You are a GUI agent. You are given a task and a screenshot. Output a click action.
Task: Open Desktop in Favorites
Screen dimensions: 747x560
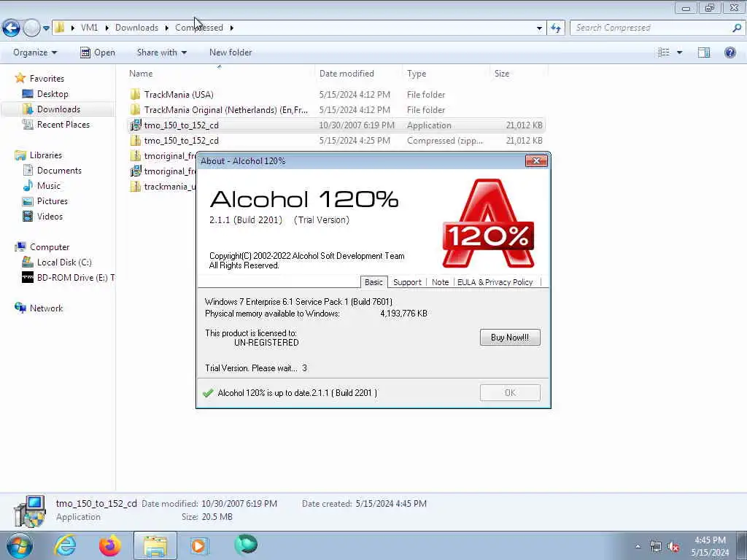pos(45,94)
